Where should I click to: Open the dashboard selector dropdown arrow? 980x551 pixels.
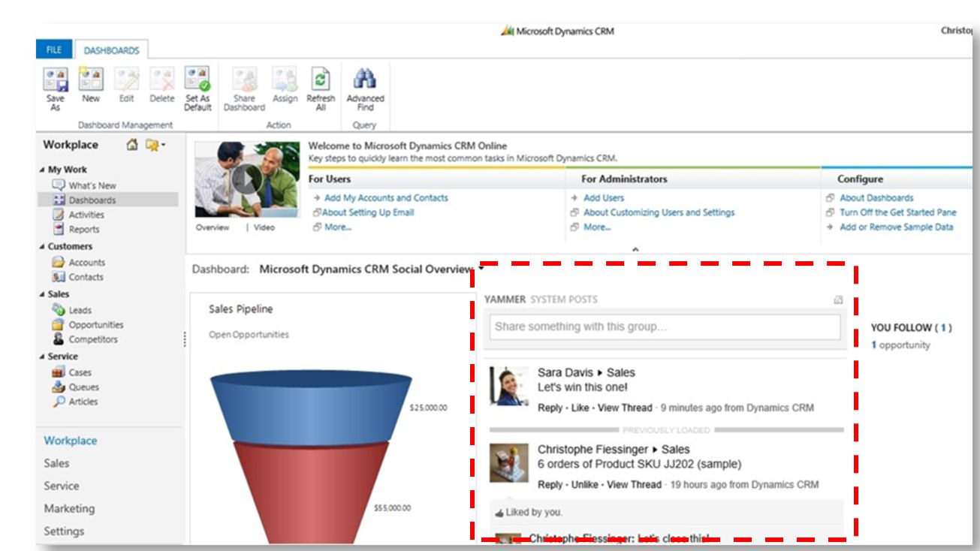coord(481,267)
